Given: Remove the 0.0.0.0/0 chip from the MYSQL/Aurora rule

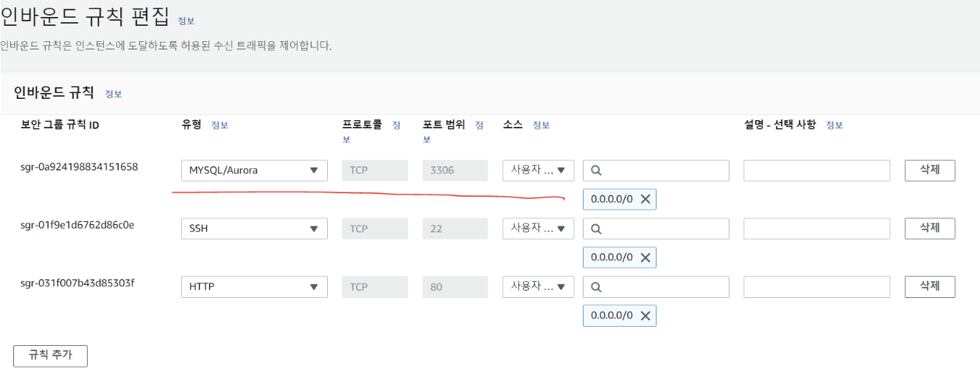Looking at the screenshot, I should [x=645, y=199].
